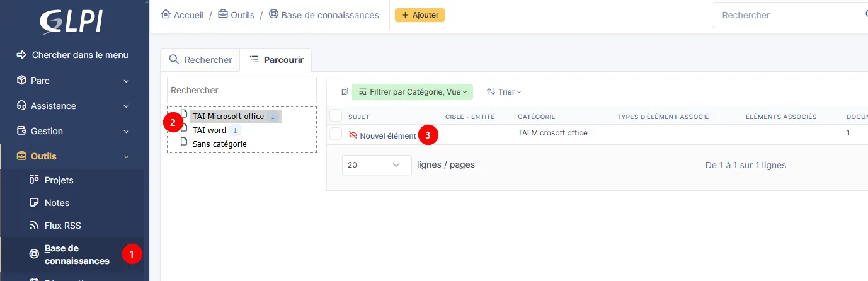
Task: Sort by SUJET column
Action: tap(359, 117)
